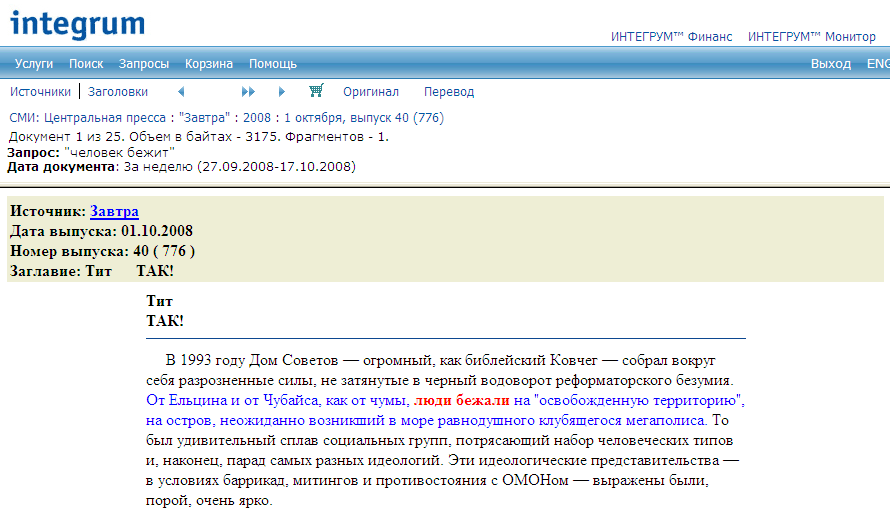Image resolution: width=890 pixels, height=520 pixels.
Task: Open the Помощь menu
Action: coord(273,64)
